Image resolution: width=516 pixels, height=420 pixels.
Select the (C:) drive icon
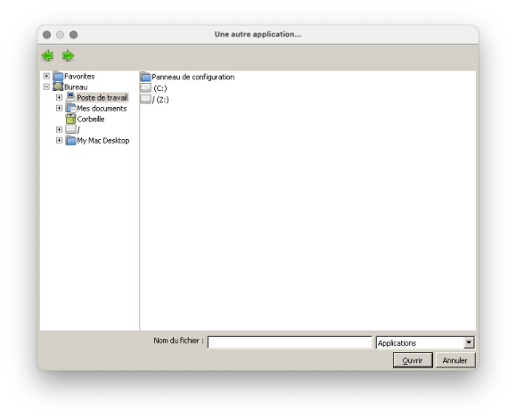(x=146, y=88)
